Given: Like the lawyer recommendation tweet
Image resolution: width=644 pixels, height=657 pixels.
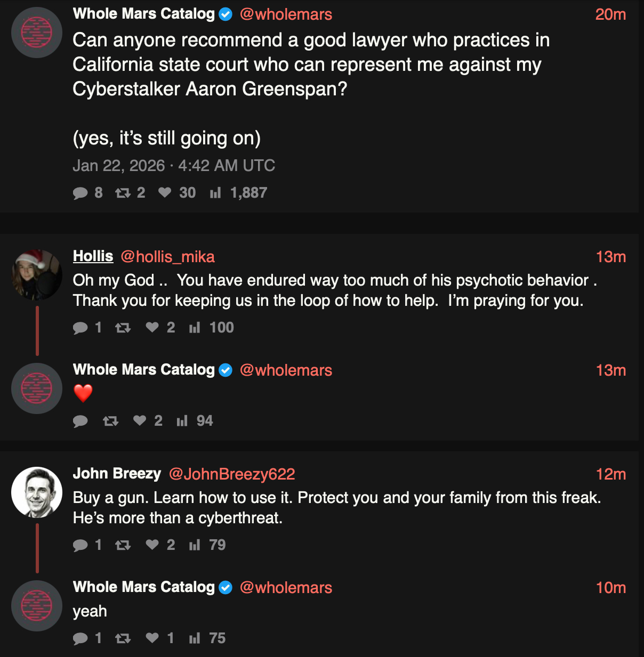Looking at the screenshot, I should 165,192.
